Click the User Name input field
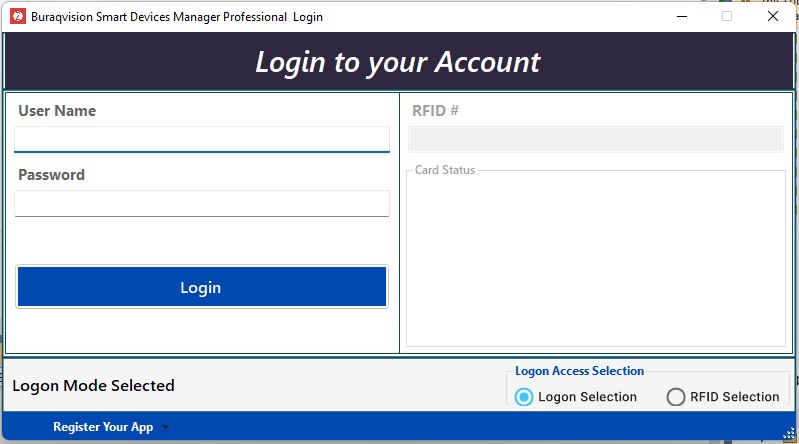This screenshot has height=444, width=799. [201, 138]
